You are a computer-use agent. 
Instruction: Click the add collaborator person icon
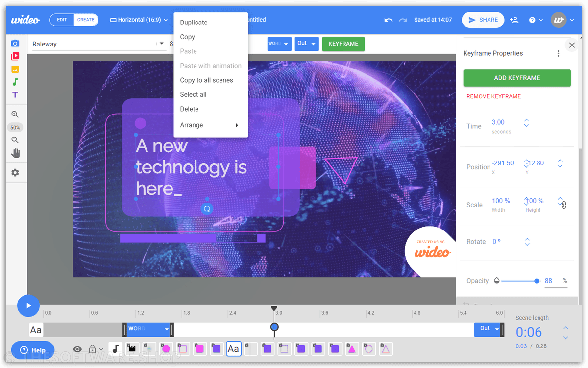(514, 20)
